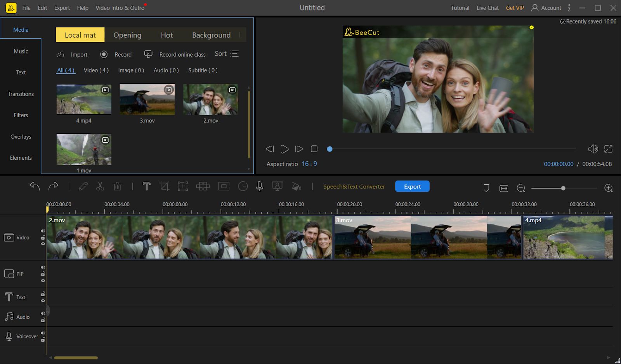Viewport: 621px width, 364px height.
Task: Select the Edit pencil tool
Action: (x=83, y=186)
